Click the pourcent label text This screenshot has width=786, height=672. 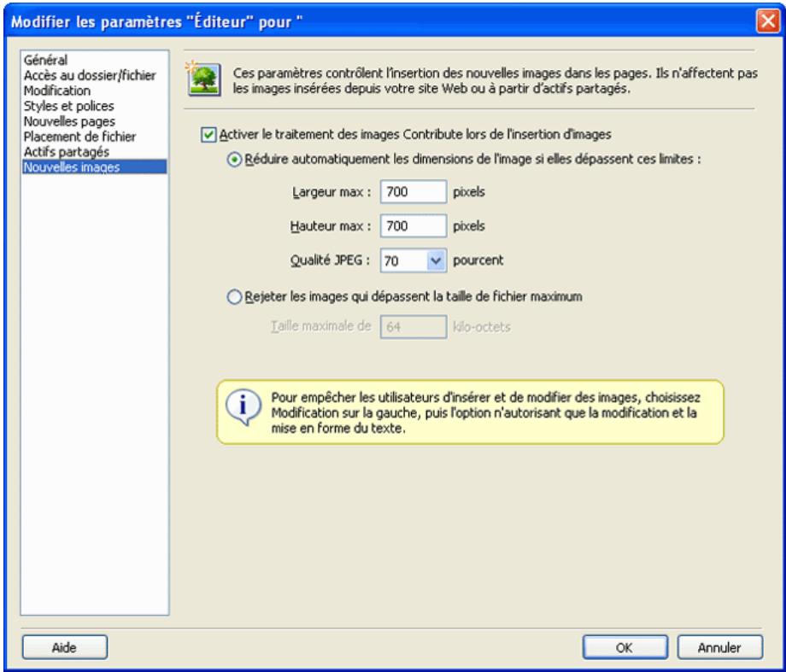pos(478,260)
